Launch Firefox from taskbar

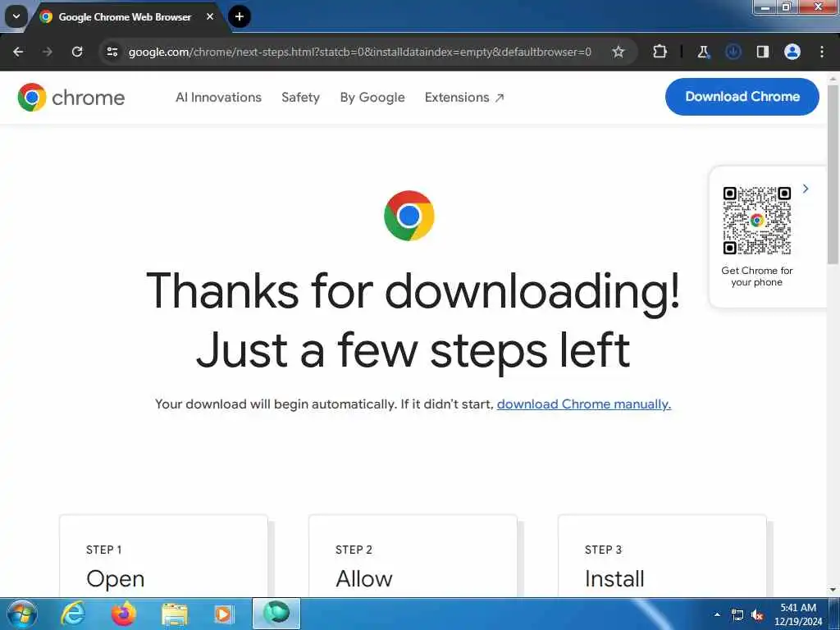pyautogui.click(x=123, y=614)
